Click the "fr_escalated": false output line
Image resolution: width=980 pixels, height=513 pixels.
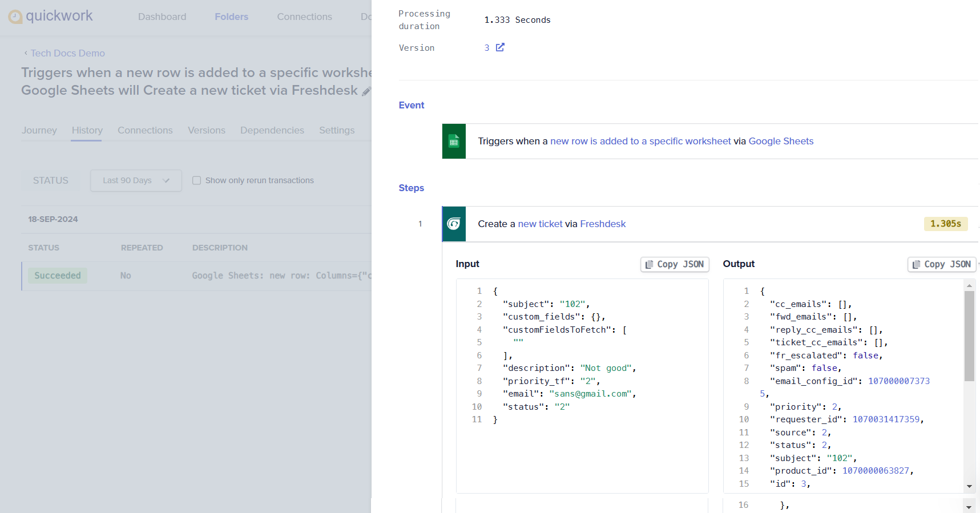tap(826, 356)
